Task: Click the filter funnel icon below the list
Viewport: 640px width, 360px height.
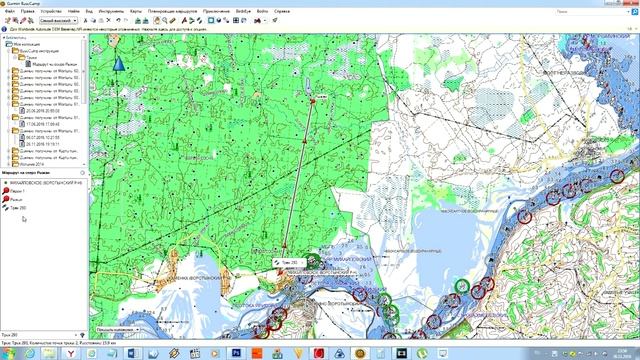Action: coord(82,335)
